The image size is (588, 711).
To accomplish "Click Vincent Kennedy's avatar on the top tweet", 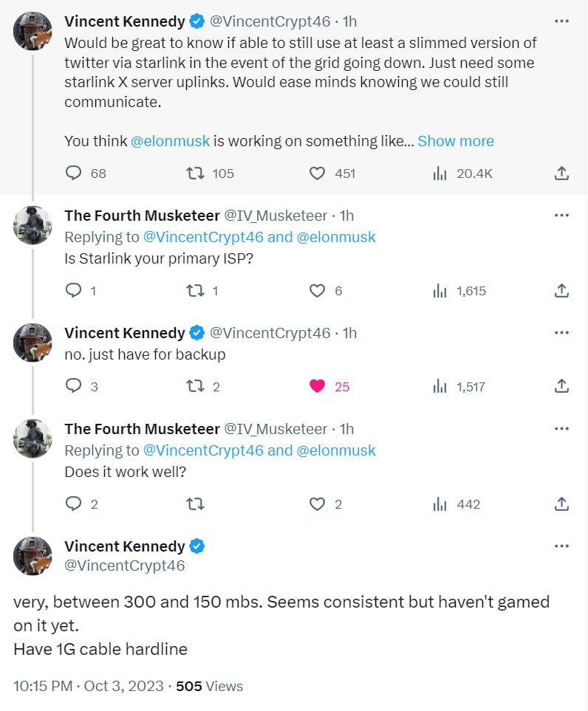I will pos(33,30).
